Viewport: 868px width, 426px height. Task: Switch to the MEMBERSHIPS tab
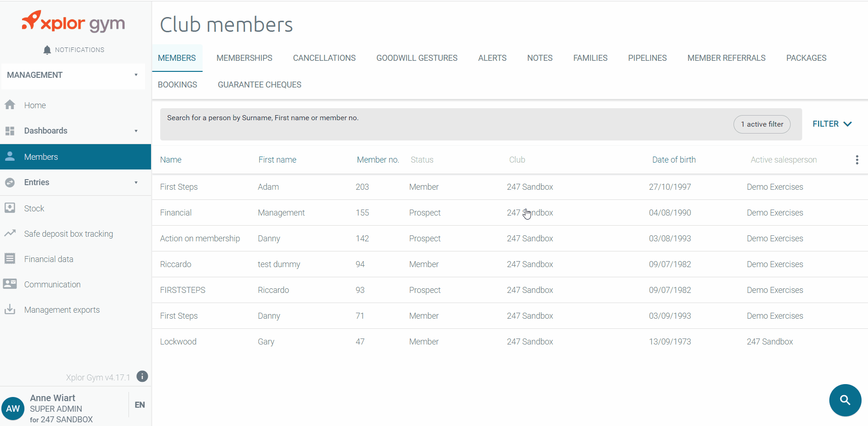(x=244, y=58)
